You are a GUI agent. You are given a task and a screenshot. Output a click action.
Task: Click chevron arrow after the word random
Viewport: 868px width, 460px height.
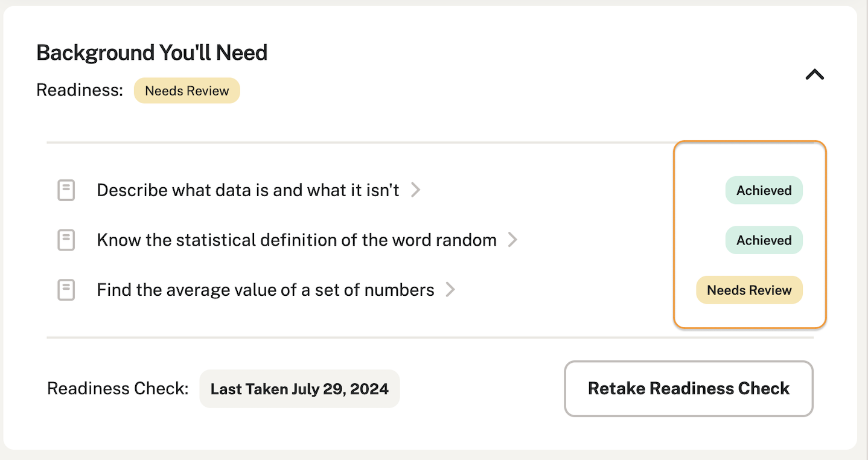512,240
